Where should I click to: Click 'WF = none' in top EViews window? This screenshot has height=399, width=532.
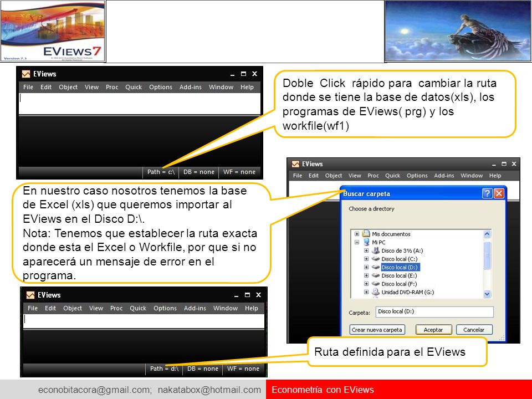point(239,172)
